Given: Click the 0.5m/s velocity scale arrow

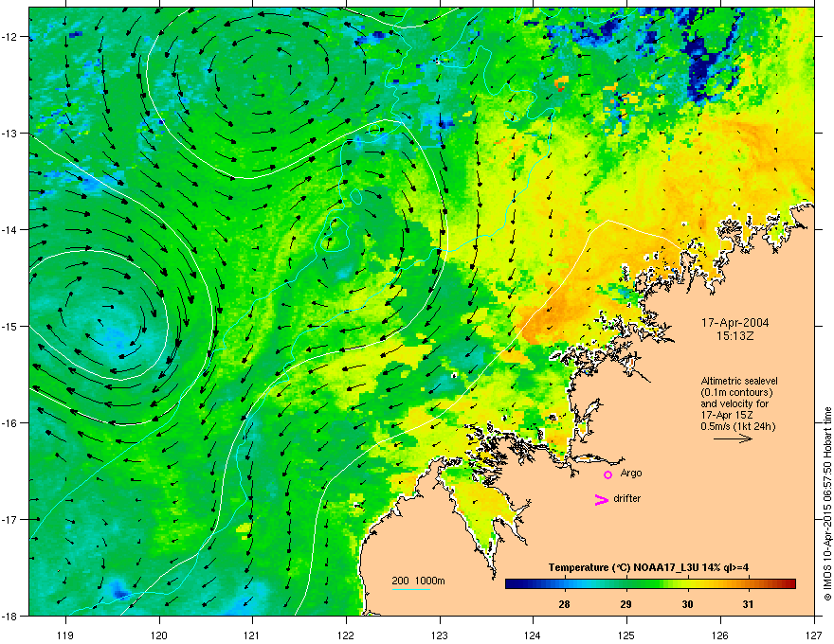Looking at the screenshot, I should click(x=733, y=438).
